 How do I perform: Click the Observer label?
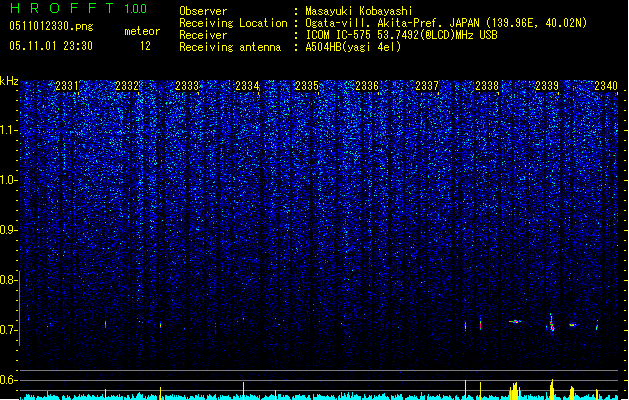pyautogui.click(x=203, y=11)
